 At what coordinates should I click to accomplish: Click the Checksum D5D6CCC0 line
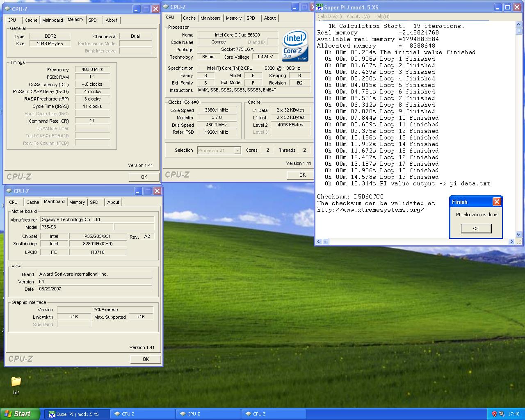[350, 196]
